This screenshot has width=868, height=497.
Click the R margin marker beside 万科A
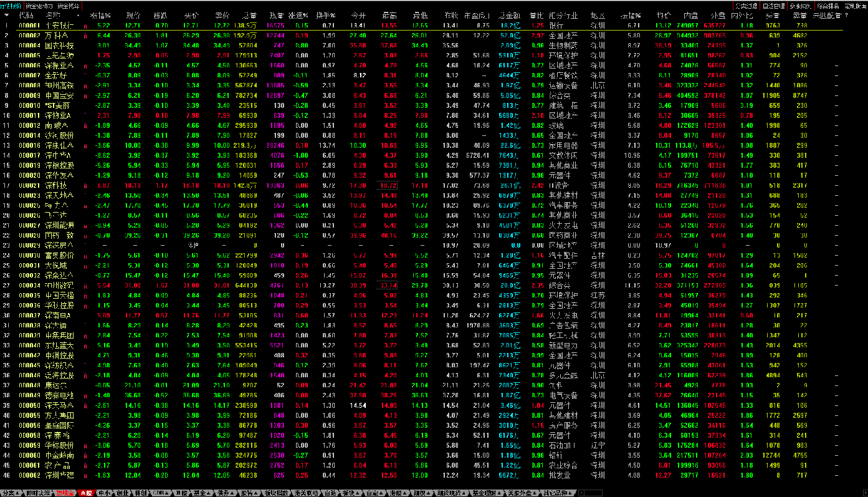(85, 36)
